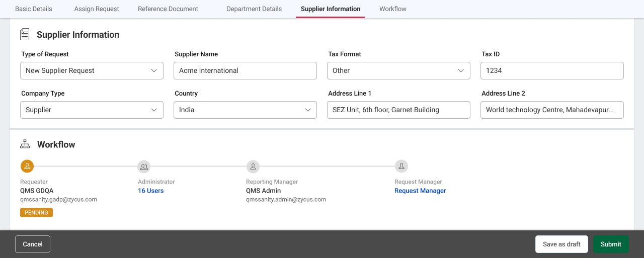Go to the Department Details tab
The height and width of the screenshot is (258, 644).
(254, 9)
